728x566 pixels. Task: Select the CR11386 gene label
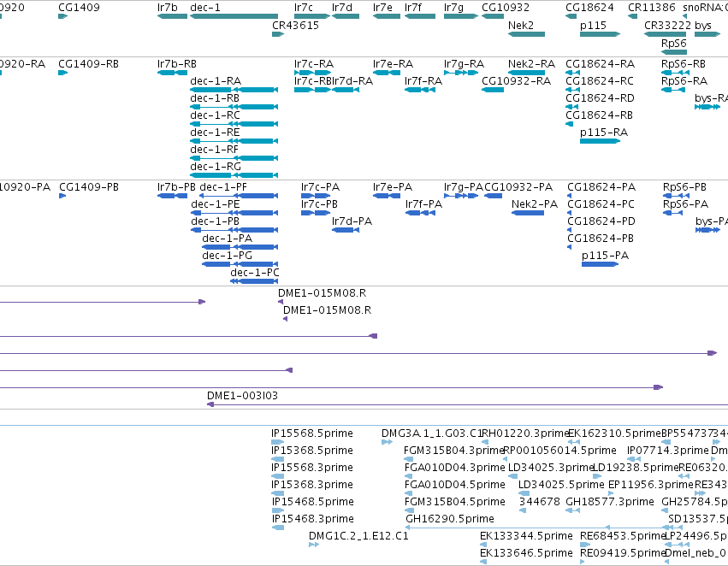point(651,8)
